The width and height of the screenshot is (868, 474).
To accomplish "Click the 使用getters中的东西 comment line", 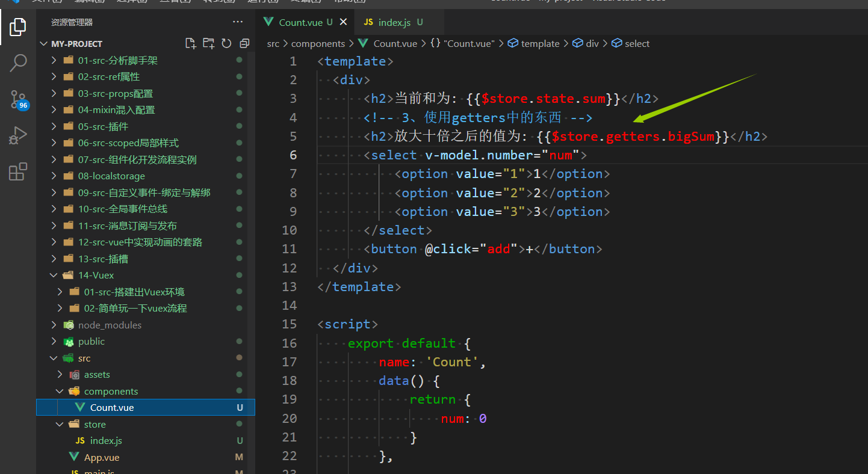I will point(478,118).
